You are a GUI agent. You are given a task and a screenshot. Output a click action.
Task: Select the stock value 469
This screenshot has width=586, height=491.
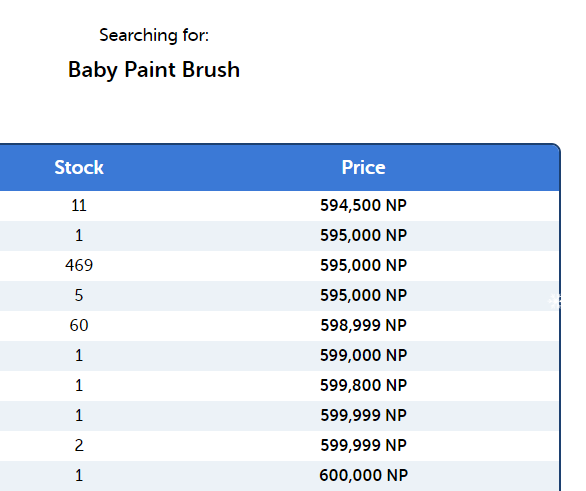point(79,265)
